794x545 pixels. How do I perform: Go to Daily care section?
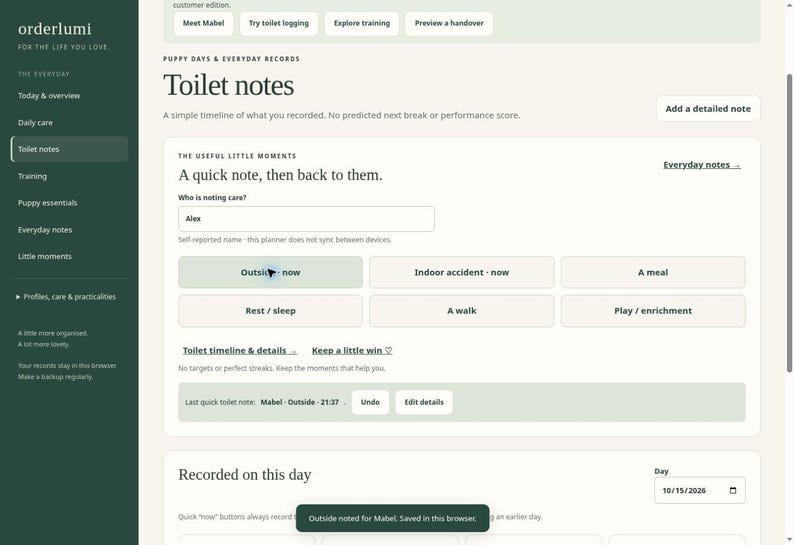point(69,123)
